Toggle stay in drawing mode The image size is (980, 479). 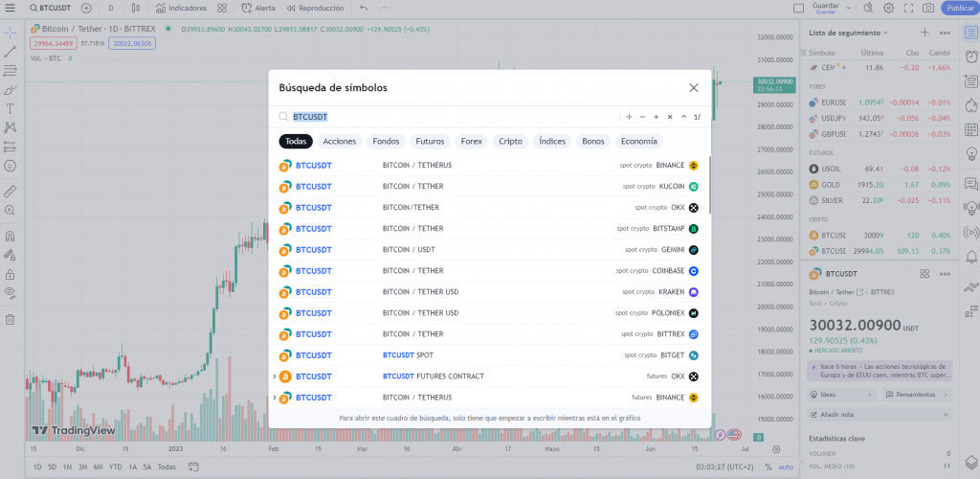(10, 255)
